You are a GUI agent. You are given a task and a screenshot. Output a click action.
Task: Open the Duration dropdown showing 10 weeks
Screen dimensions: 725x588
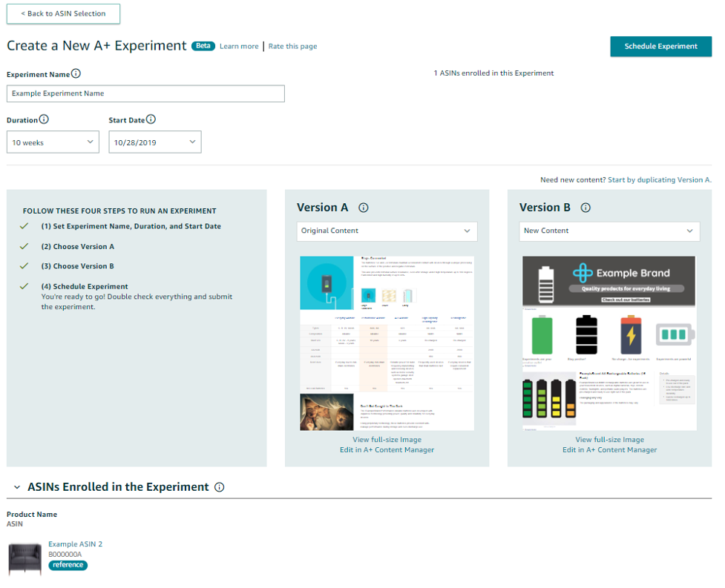point(53,142)
